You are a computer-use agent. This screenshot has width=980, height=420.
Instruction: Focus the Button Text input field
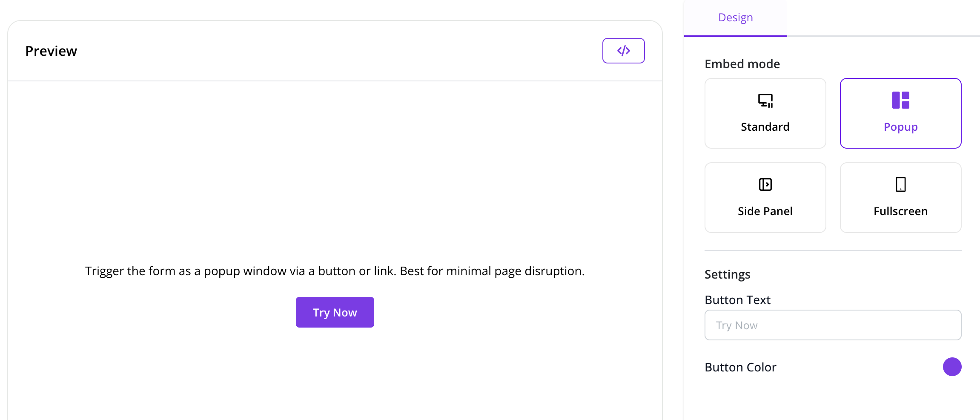pyautogui.click(x=833, y=325)
